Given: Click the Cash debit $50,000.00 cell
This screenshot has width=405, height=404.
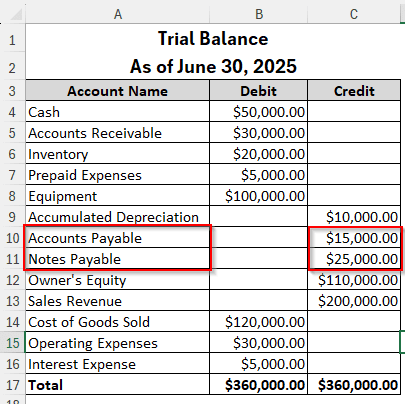Looking at the screenshot, I should pyautogui.click(x=258, y=112).
